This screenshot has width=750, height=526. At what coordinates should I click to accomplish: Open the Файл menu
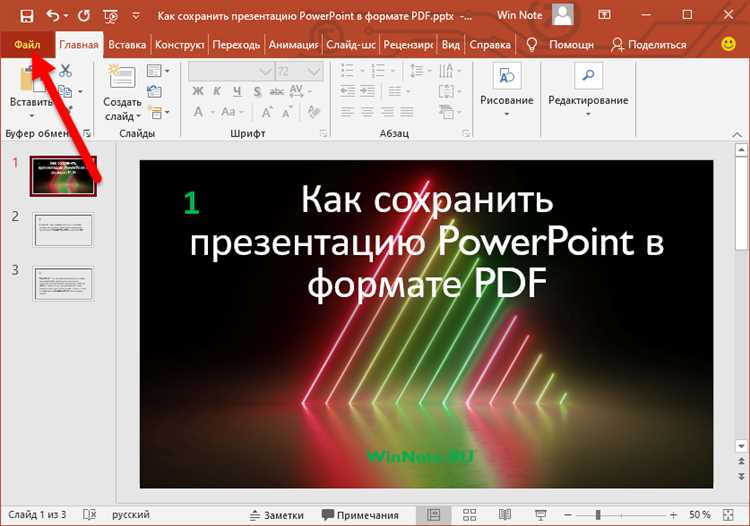coord(27,44)
